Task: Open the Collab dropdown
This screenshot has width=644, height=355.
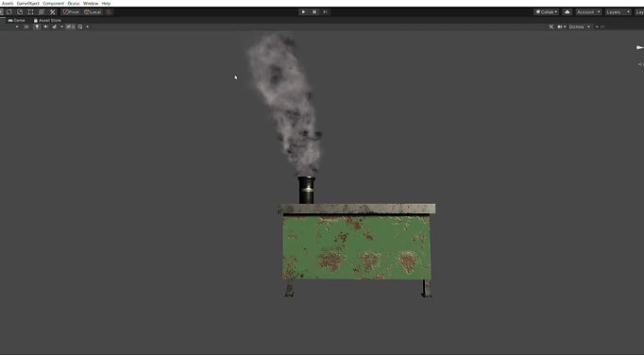Action: click(546, 12)
